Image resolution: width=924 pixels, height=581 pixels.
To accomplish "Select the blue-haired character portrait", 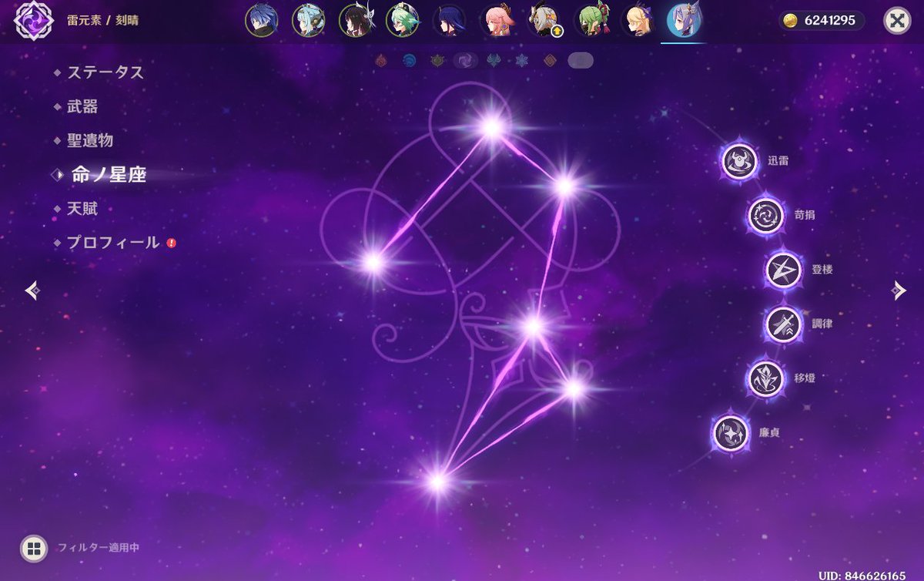I will [262, 20].
